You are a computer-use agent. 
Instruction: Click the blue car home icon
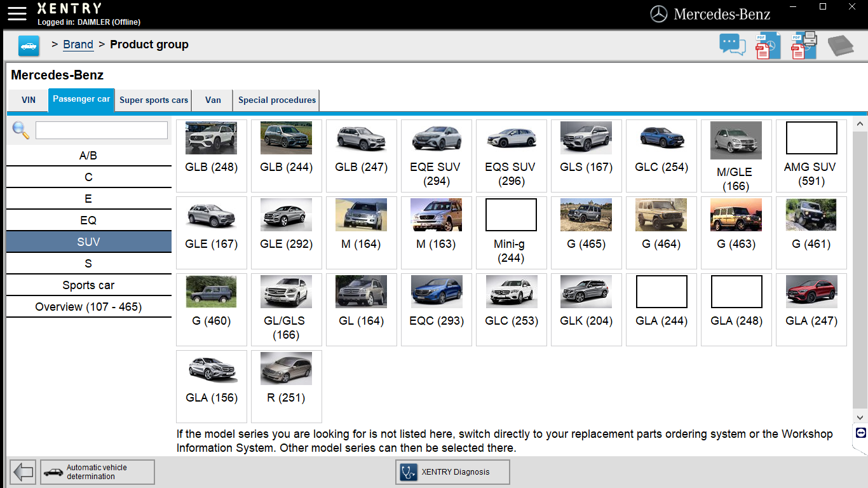pos(29,46)
